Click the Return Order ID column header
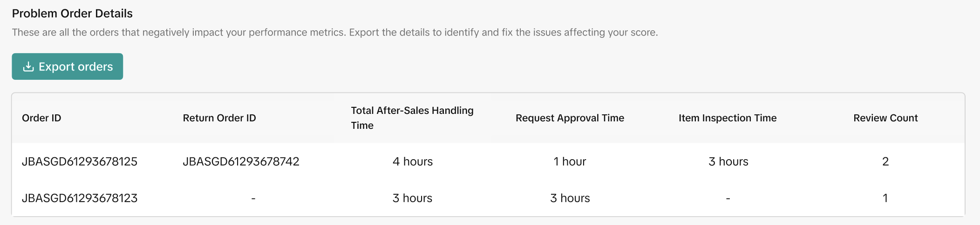The width and height of the screenshot is (980, 225). [219, 118]
